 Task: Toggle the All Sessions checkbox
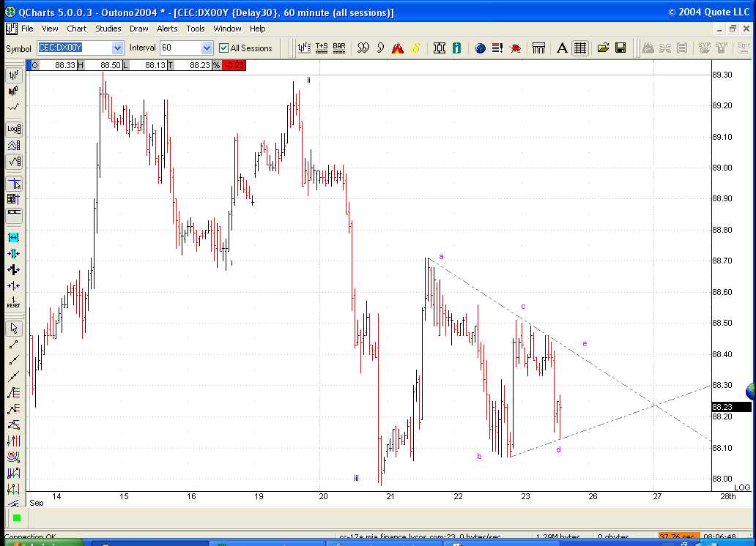point(223,48)
